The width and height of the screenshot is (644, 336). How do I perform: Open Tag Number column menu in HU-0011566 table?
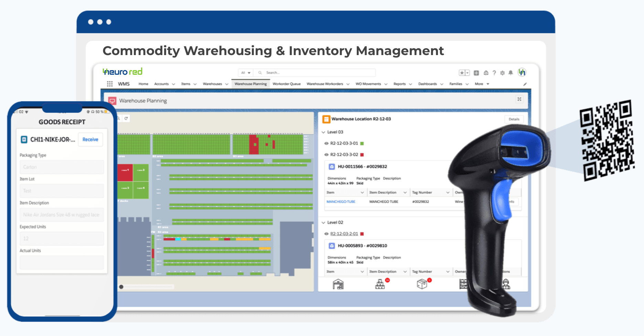(448, 193)
